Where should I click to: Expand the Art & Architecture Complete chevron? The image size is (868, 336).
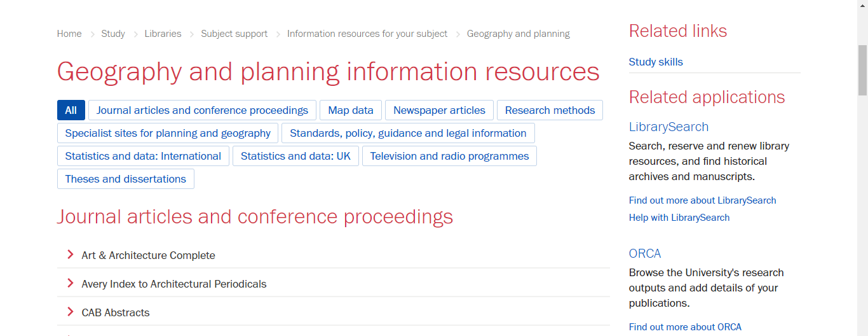click(70, 255)
